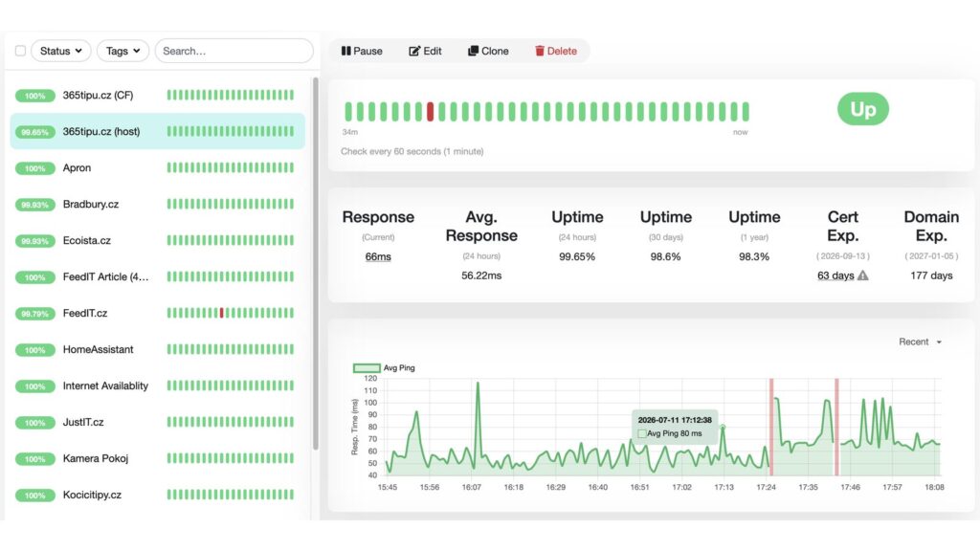Open the Status filter dropdown
The width and height of the screenshot is (980, 551).
click(x=60, y=51)
